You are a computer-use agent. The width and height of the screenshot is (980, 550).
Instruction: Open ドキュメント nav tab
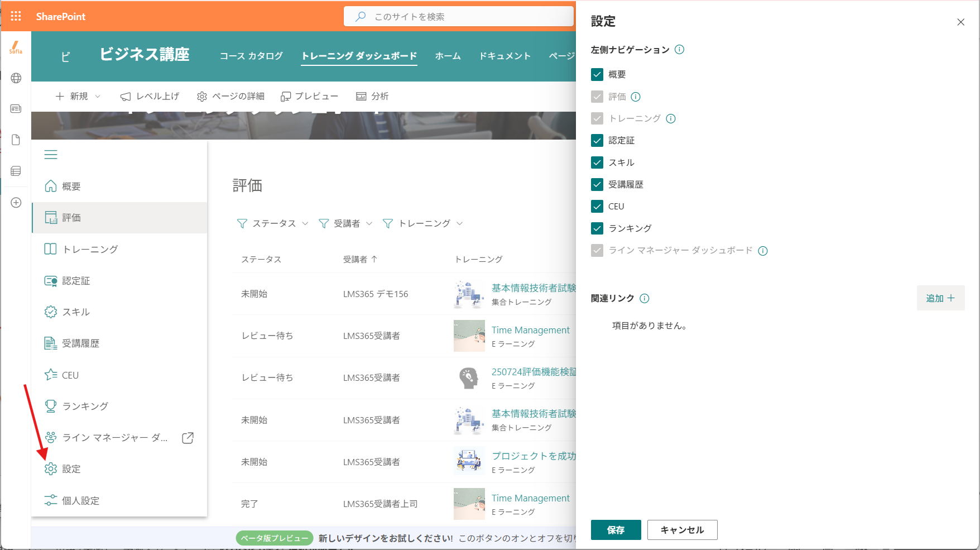point(505,56)
